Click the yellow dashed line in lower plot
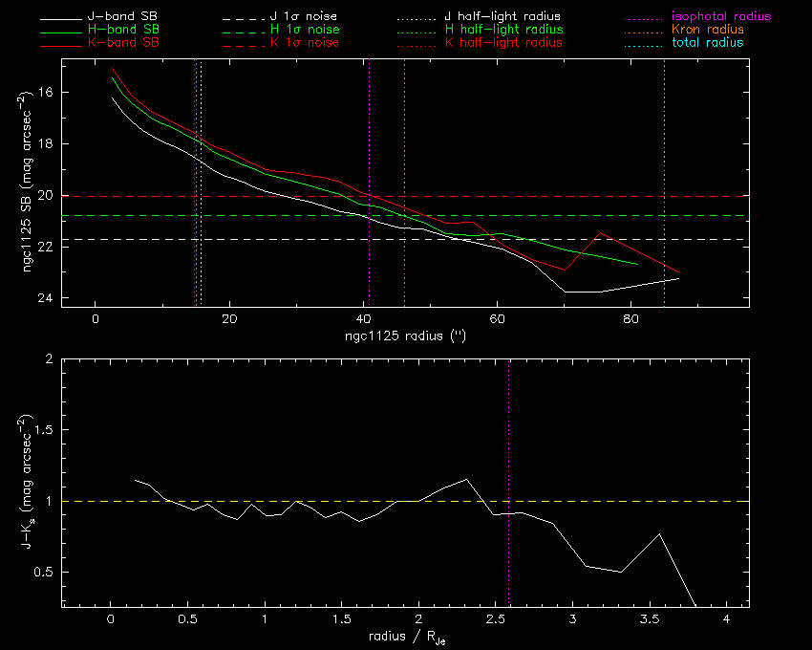812x650 pixels. coord(405,501)
